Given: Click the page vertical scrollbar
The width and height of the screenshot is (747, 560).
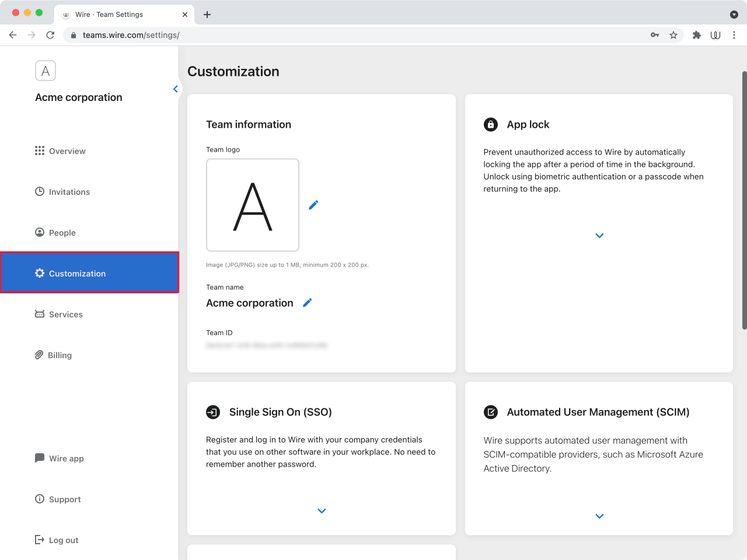Looking at the screenshot, I should coord(744,200).
